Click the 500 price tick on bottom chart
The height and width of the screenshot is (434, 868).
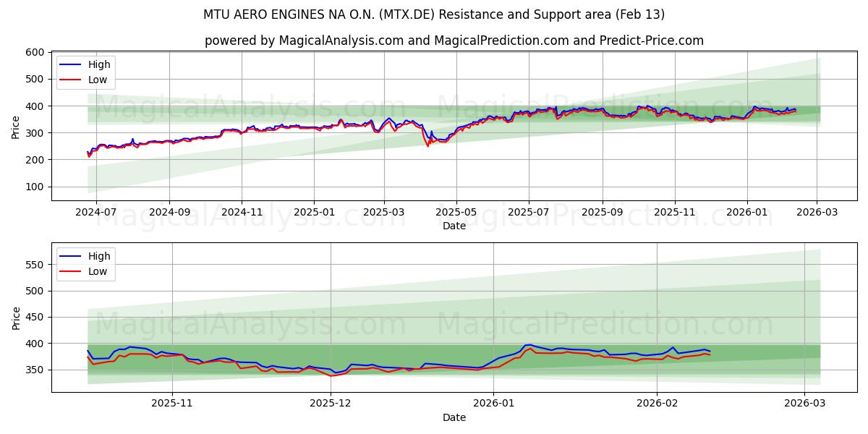coord(36,291)
